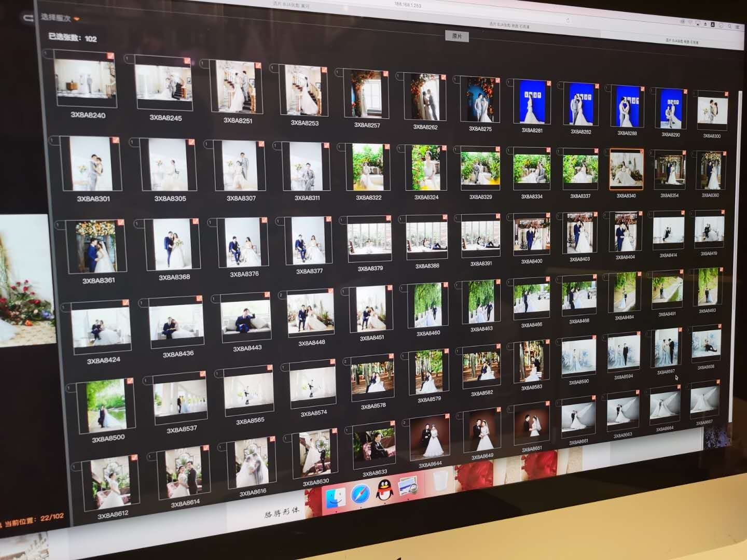Click file name label 3X8A8324
This screenshot has height=560, width=747.
[x=426, y=198]
